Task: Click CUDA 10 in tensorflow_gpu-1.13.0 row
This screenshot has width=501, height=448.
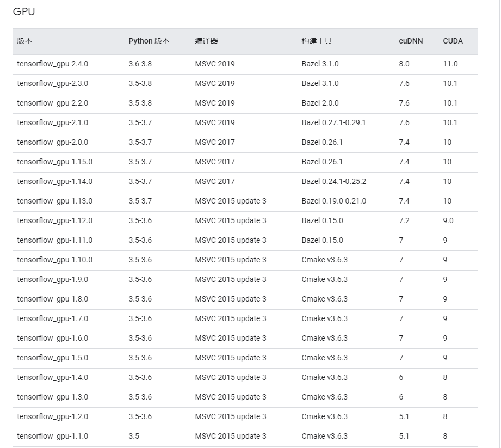Action: point(447,201)
